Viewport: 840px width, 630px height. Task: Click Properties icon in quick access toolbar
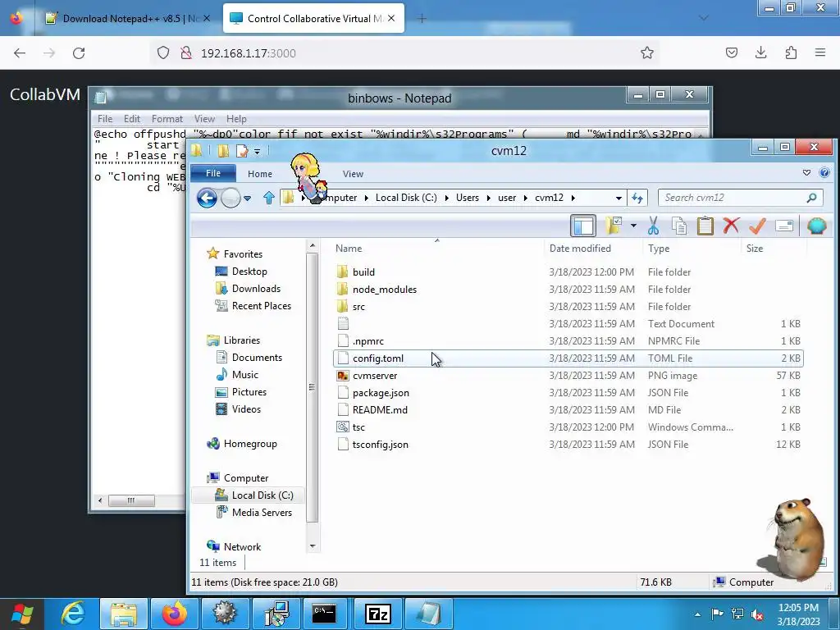pyautogui.click(x=242, y=151)
